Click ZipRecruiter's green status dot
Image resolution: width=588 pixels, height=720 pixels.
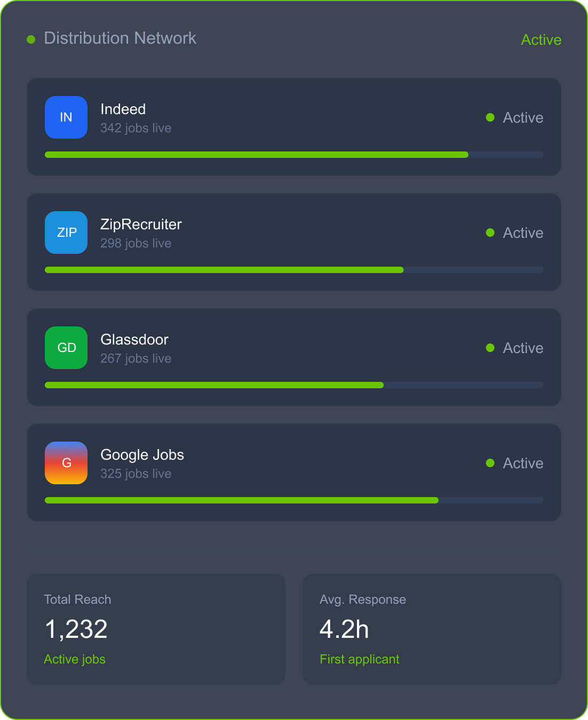point(490,233)
